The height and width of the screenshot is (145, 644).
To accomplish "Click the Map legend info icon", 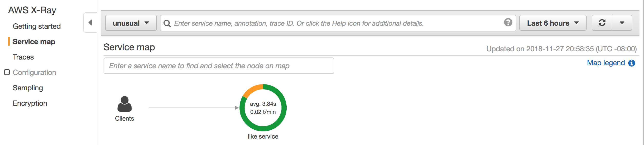I will tap(632, 63).
